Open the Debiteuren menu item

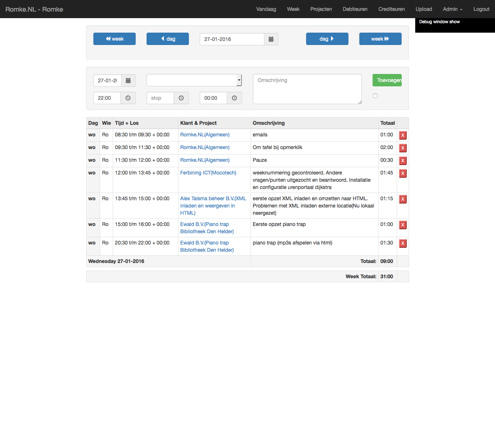(355, 9)
